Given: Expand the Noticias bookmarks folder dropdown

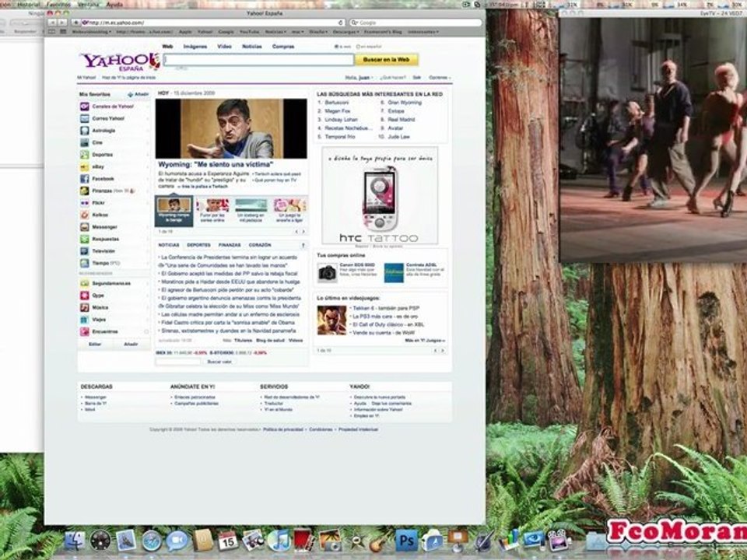Looking at the screenshot, I should tap(275, 32).
